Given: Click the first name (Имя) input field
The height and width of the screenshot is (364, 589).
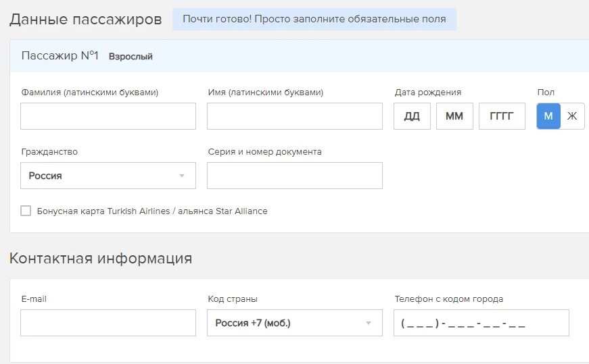Looking at the screenshot, I should click(295, 116).
